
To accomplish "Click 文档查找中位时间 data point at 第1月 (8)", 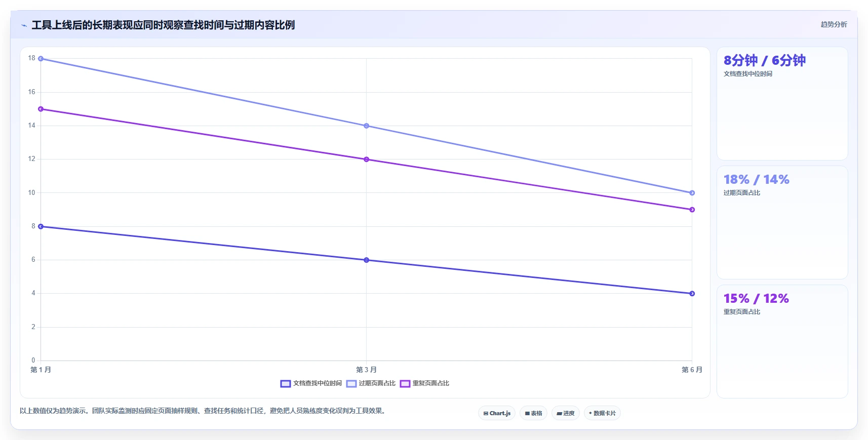I will coord(41,226).
